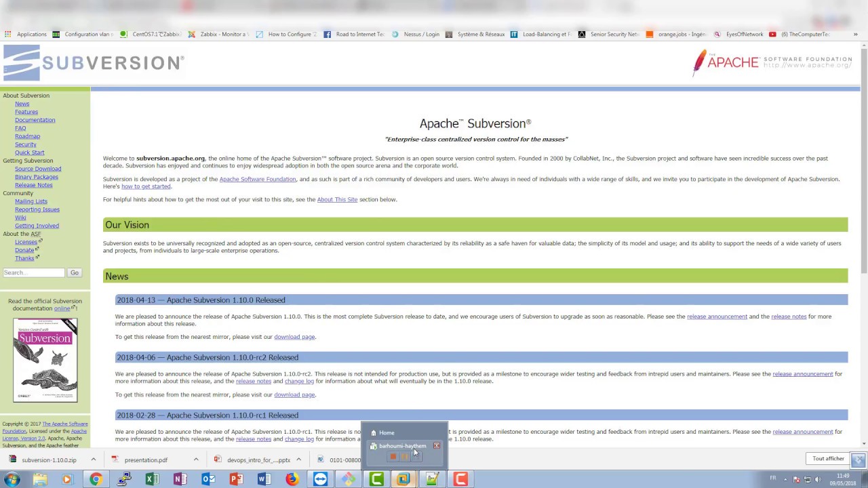Open the Release Notes sidebar link
This screenshot has height=488, width=868.
tap(34, 185)
